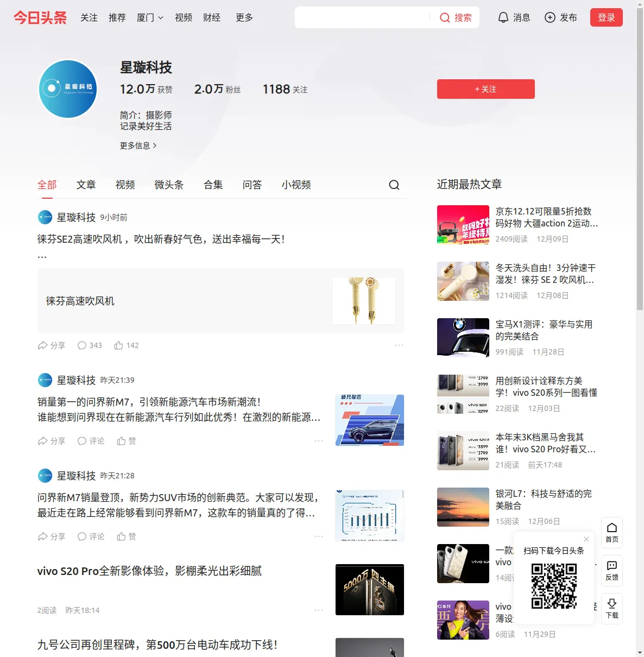Open more options for 销量第一的问界新M7 post

pyautogui.click(x=319, y=441)
